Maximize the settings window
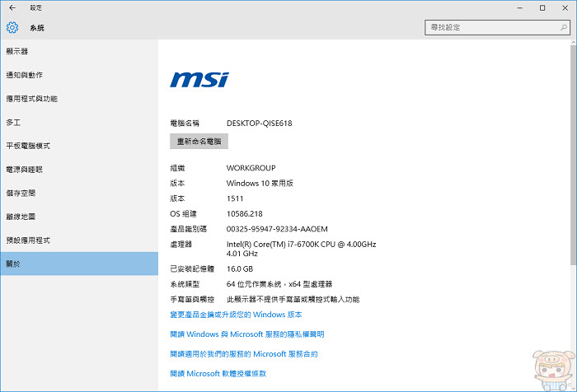The width and height of the screenshot is (577, 392). [x=542, y=7]
